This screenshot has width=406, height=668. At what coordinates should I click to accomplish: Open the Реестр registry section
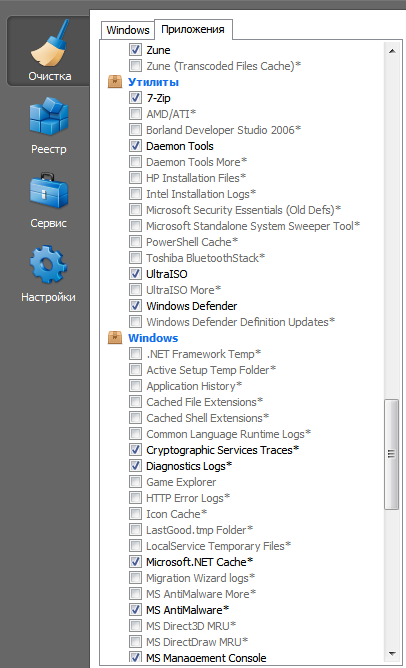(49, 126)
